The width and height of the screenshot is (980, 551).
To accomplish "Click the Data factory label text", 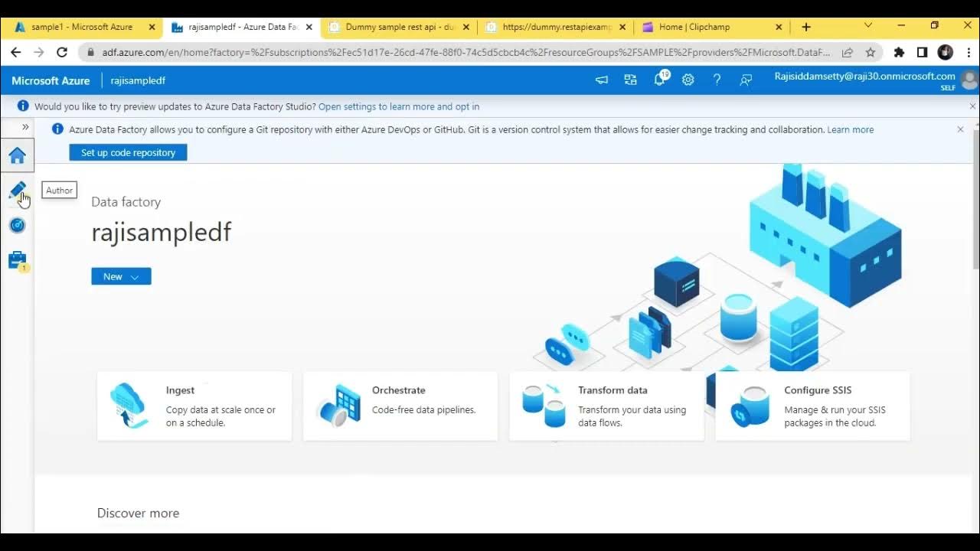I will click(126, 202).
